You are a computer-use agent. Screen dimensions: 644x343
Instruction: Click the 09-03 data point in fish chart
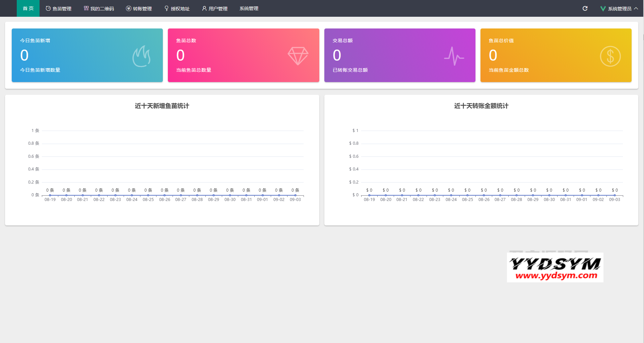[295, 195]
